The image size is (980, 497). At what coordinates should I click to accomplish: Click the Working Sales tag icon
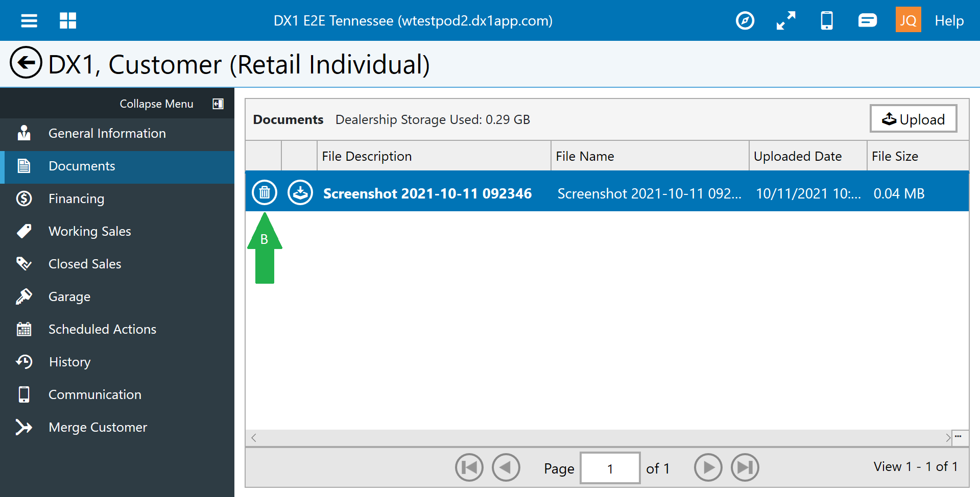[24, 231]
